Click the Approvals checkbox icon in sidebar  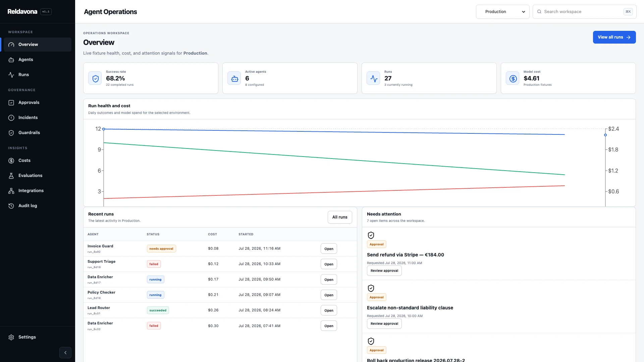click(11, 103)
